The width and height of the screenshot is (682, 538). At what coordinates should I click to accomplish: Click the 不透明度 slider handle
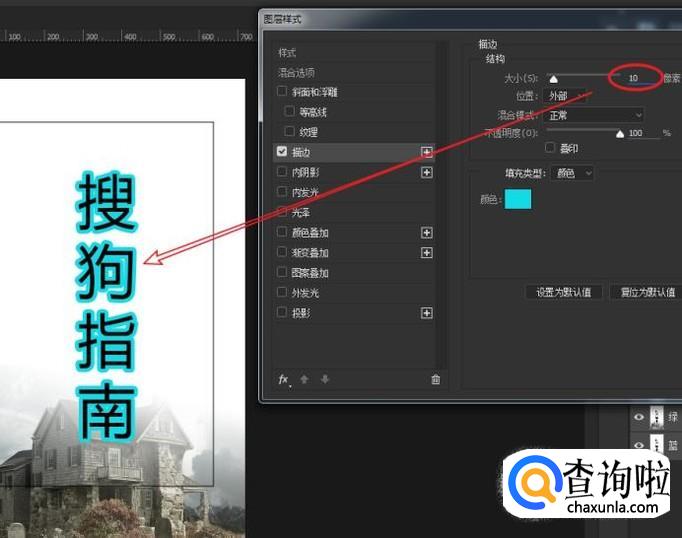(620, 134)
